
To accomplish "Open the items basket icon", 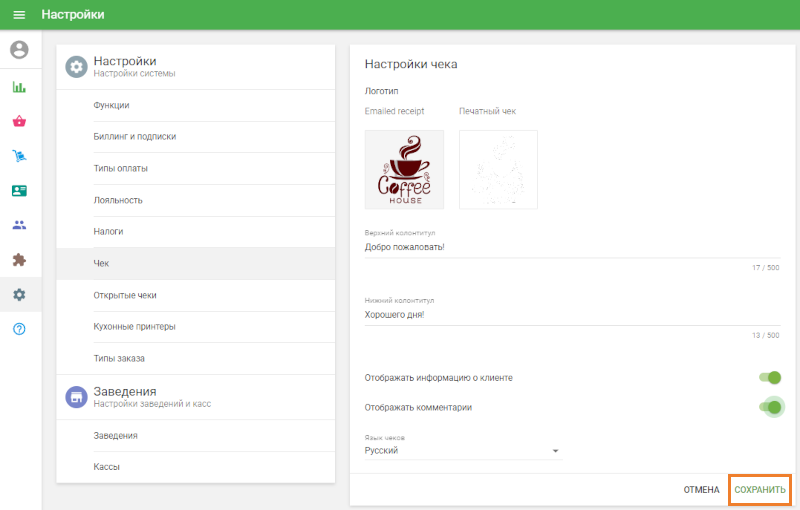I will [x=19, y=121].
